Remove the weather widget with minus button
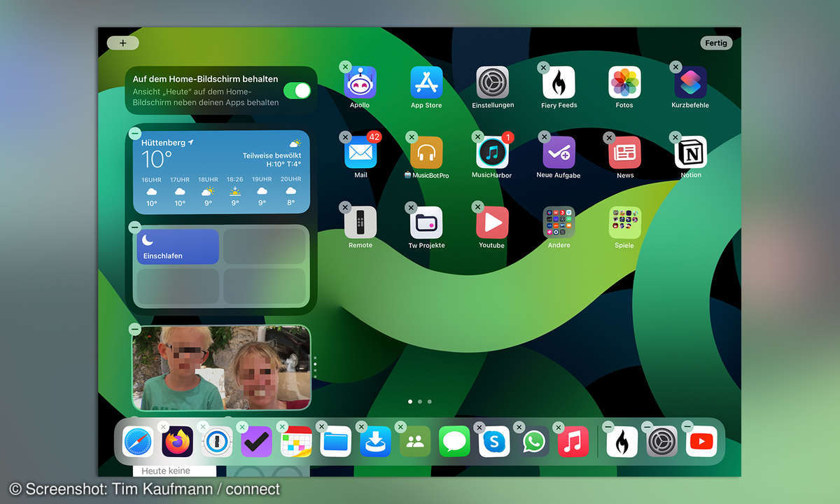 pyautogui.click(x=135, y=134)
